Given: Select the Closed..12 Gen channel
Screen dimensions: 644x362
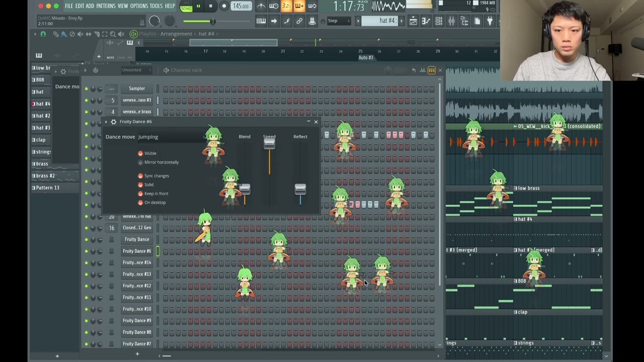Looking at the screenshot, I should 137,228.
